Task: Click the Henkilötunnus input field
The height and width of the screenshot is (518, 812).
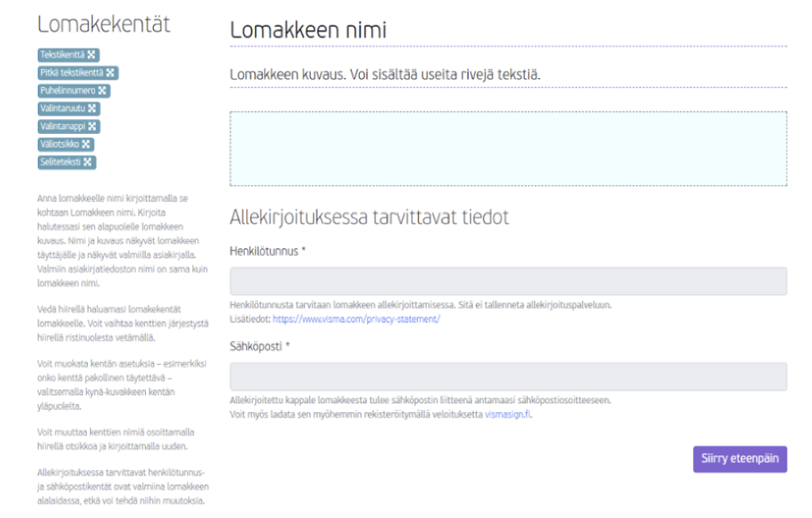Action: [508, 281]
